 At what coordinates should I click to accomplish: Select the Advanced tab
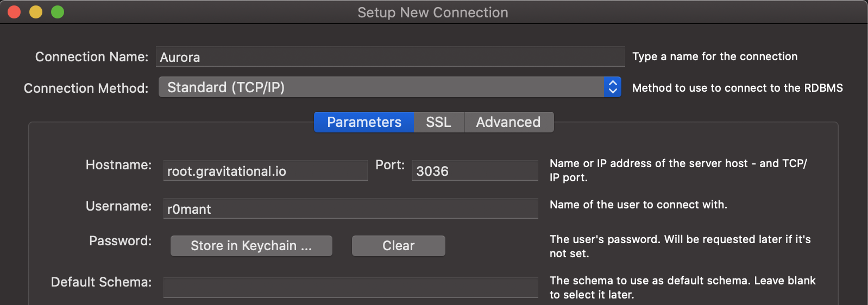point(508,122)
